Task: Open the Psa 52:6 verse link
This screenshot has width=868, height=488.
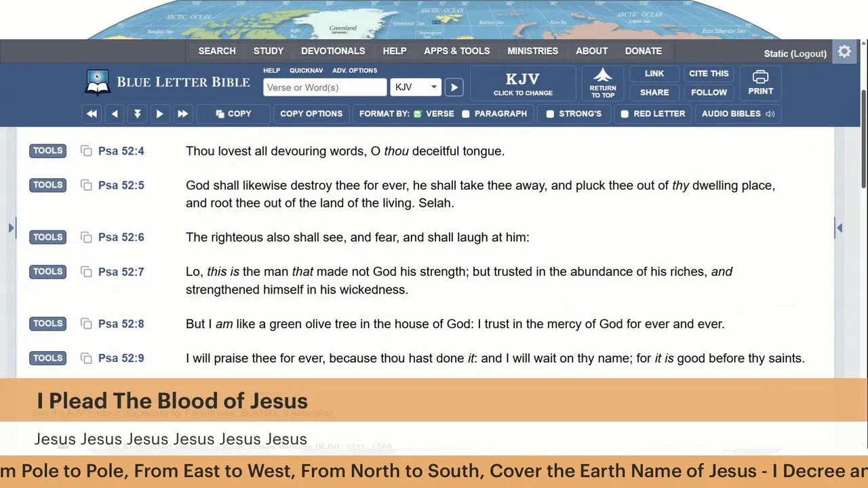Action: pos(121,237)
